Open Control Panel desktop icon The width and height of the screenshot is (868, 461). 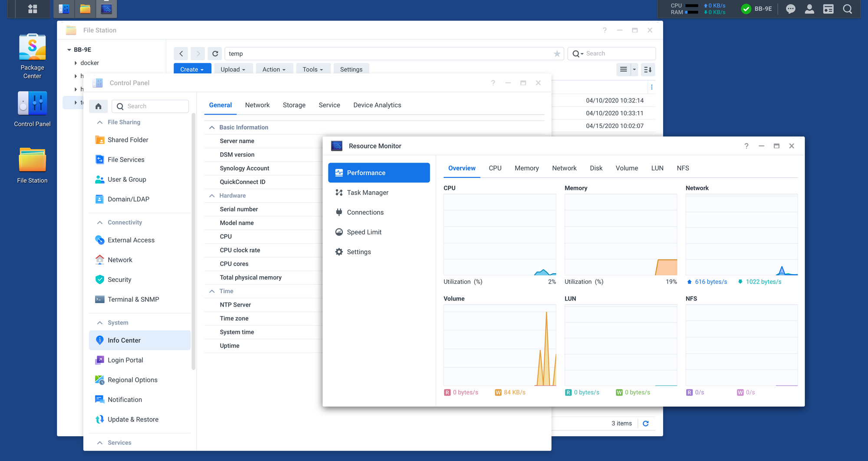pos(33,109)
